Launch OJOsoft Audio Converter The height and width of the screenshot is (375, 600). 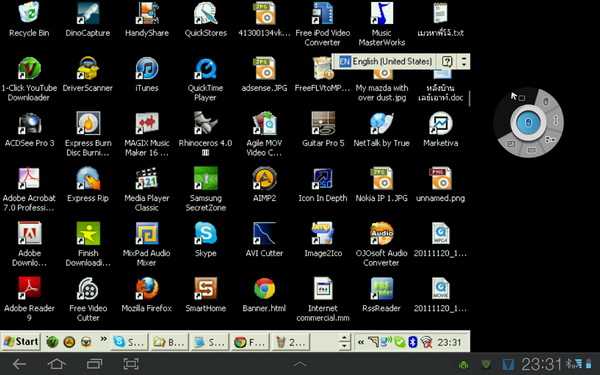point(382,244)
